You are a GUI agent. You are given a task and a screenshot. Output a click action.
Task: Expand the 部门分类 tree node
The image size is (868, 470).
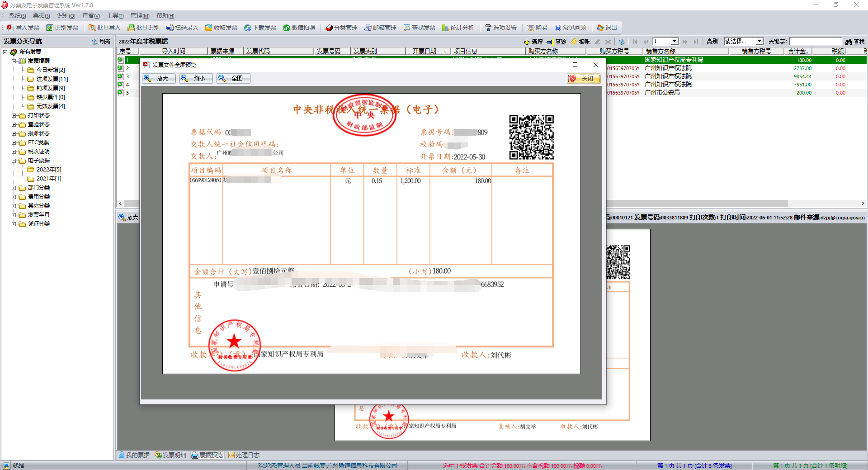point(14,188)
